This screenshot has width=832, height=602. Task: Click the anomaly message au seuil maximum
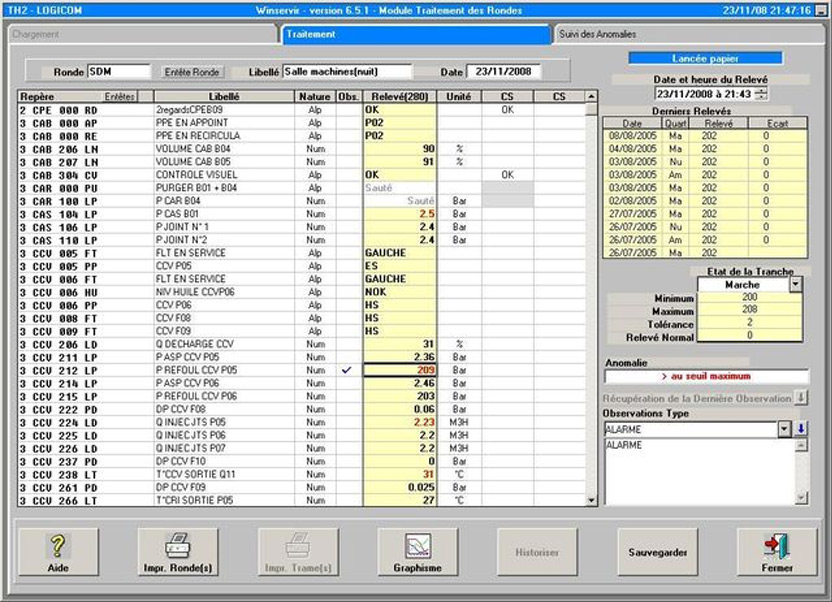[706, 376]
